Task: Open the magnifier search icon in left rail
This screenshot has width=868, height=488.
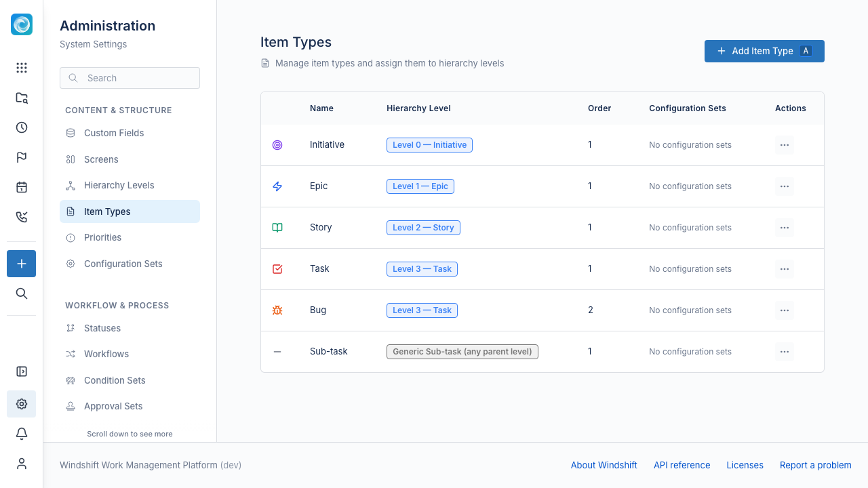Action: (x=22, y=293)
